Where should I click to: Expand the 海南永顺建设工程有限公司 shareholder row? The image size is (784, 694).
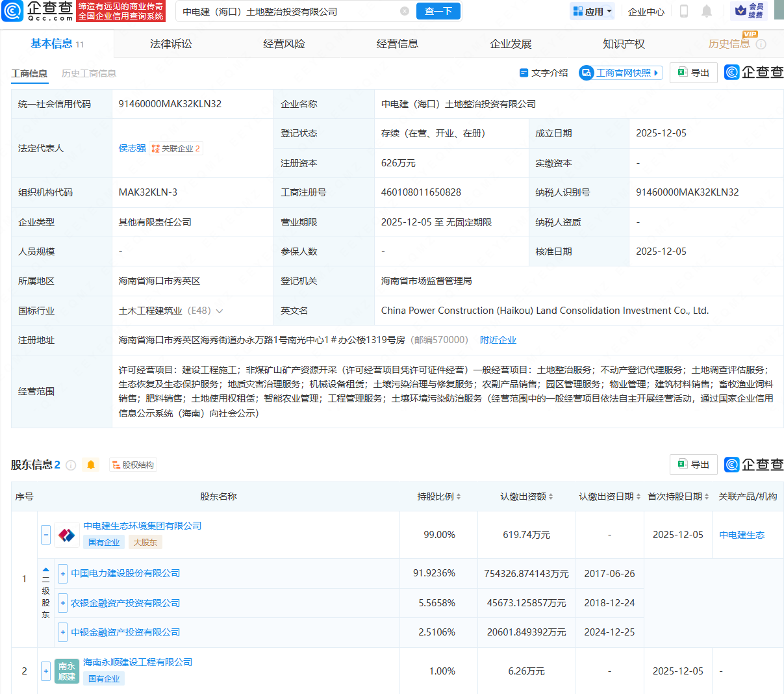(x=45, y=671)
